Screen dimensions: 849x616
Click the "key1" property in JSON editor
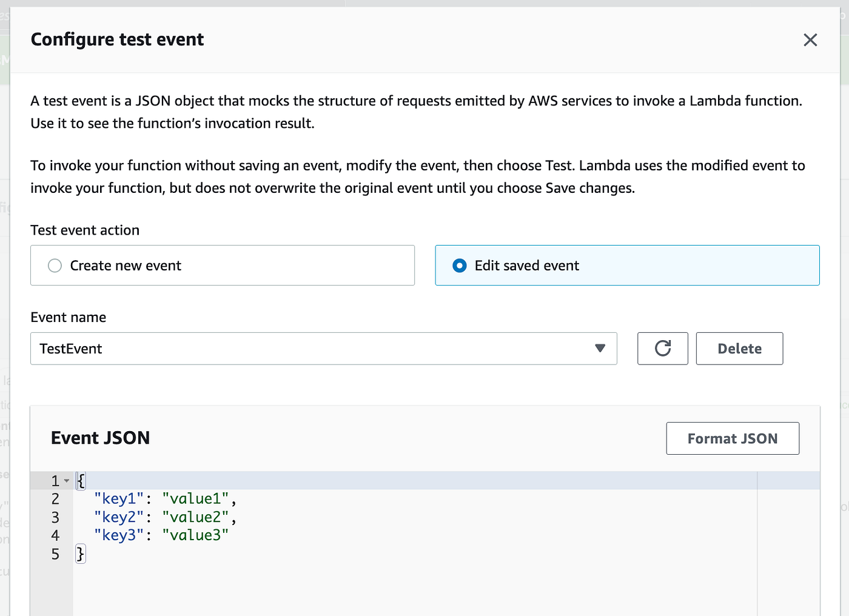[119, 499]
